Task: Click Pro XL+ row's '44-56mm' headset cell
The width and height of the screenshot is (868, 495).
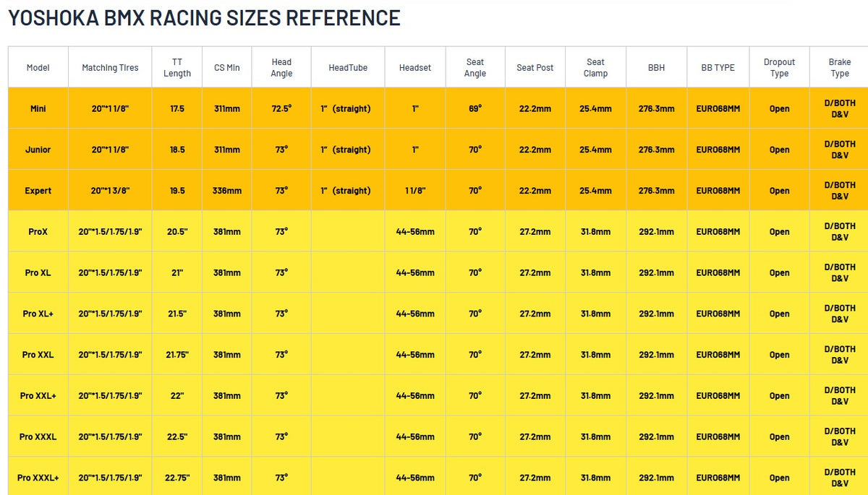Action: tap(415, 314)
